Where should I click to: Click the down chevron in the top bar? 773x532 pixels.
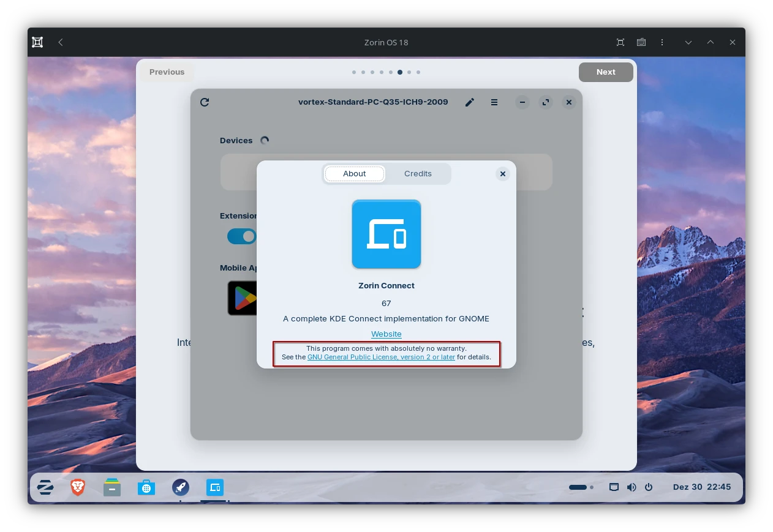pos(688,42)
